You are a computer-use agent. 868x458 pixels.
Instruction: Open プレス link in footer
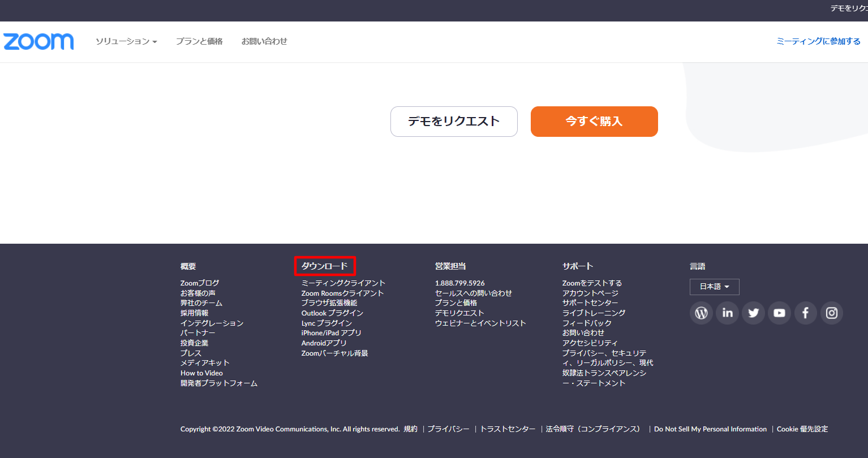click(191, 353)
